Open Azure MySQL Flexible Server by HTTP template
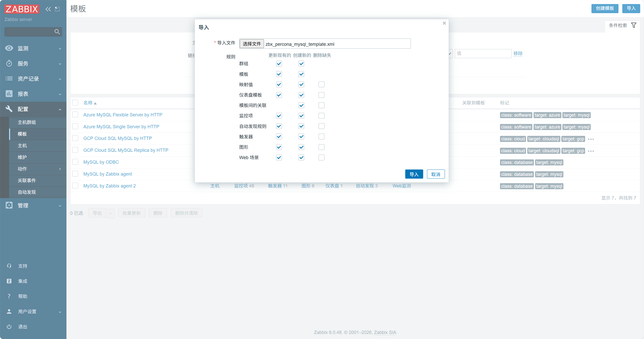 click(x=123, y=115)
